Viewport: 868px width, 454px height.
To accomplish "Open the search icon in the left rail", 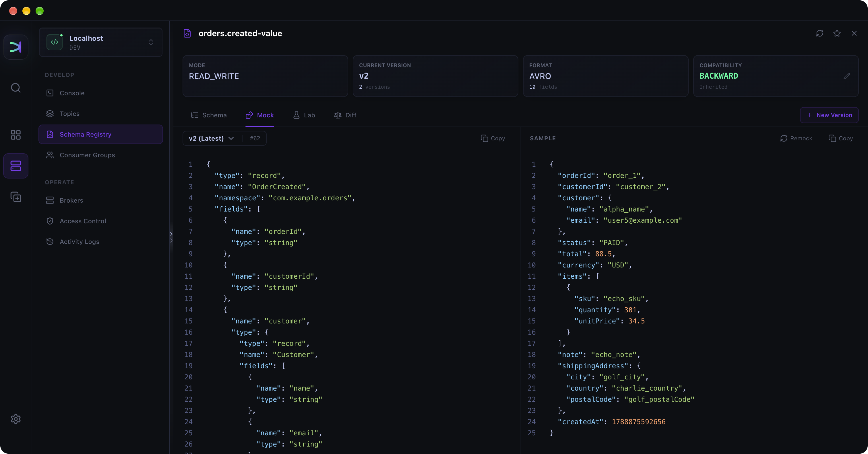I will 15,88.
